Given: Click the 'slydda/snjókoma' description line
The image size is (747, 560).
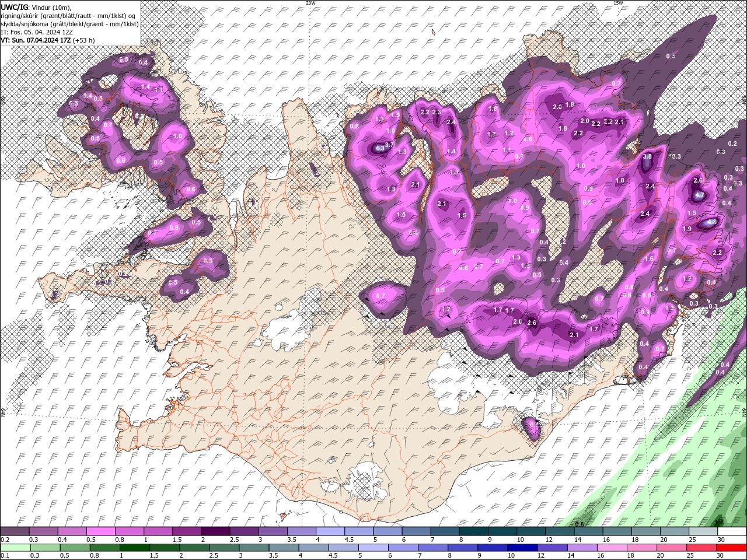Looking at the screenshot, I should pos(70,23).
